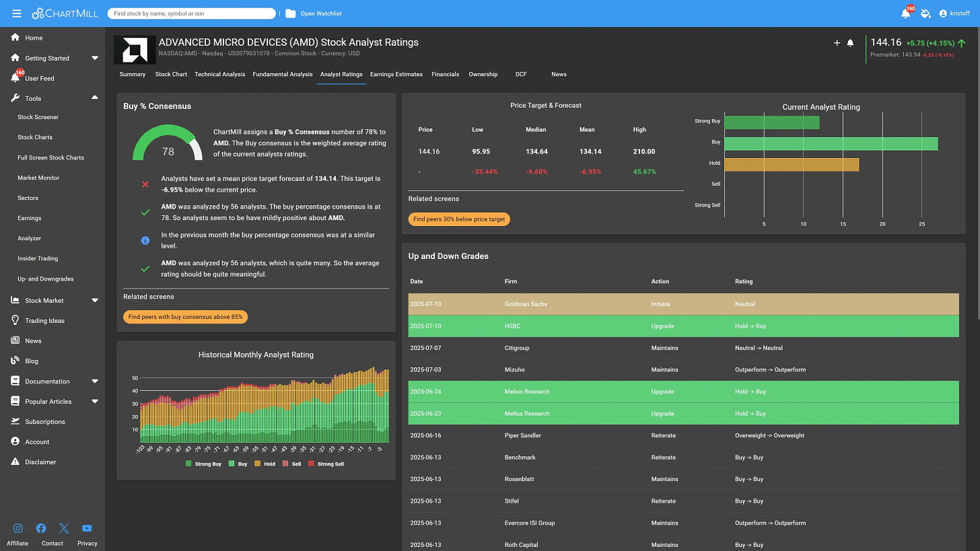Click the Open Watchlist folder icon
Viewport: 980px width, 551px height.
pos(290,13)
